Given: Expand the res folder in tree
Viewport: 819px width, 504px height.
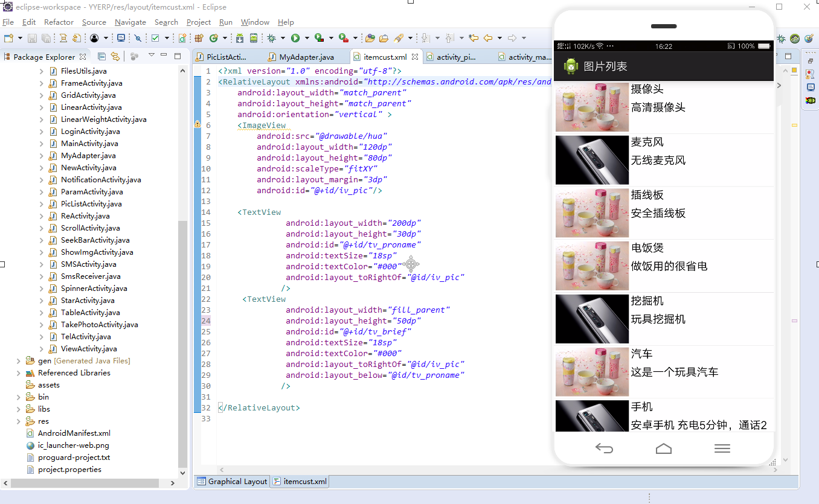Looking at the screenshot, I should (x=19, y=421).
